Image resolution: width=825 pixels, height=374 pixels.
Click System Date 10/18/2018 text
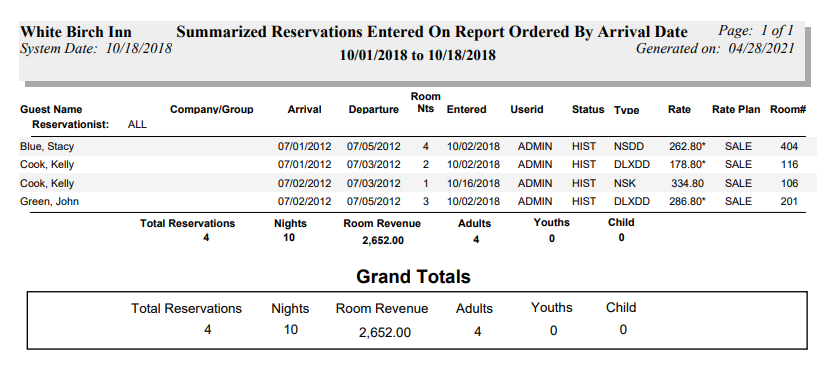point(96,48)
